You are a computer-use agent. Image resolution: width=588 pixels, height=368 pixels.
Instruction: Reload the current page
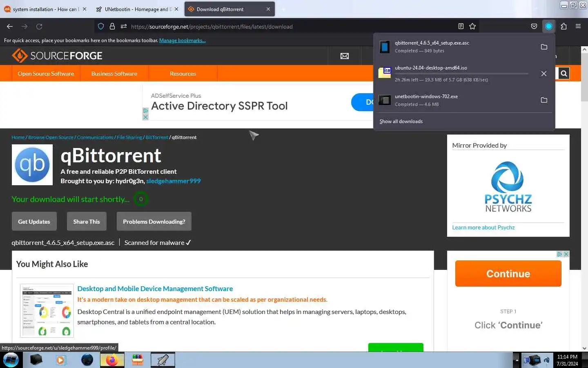click(x=39, y=26)
